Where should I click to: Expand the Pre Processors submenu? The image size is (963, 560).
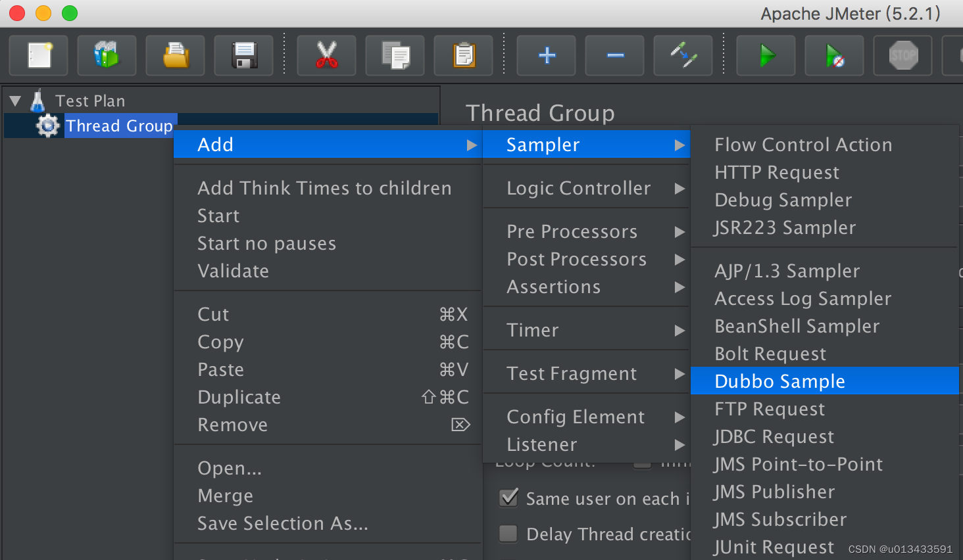tap(586, 231)
